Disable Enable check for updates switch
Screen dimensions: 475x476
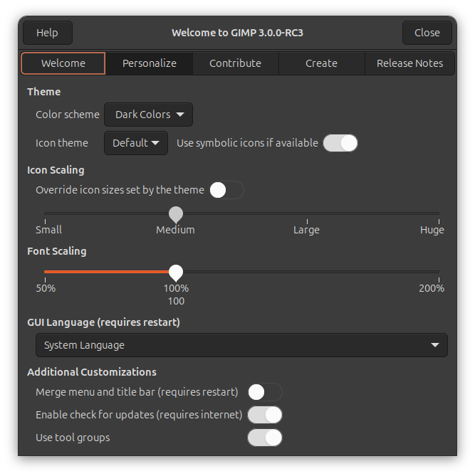tap(265, 415)
